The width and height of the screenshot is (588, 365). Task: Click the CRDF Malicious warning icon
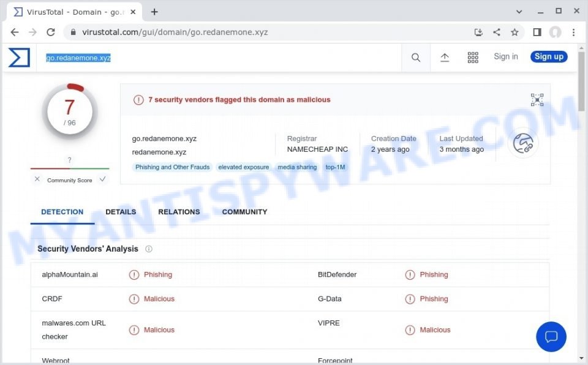tap(134, 299)
